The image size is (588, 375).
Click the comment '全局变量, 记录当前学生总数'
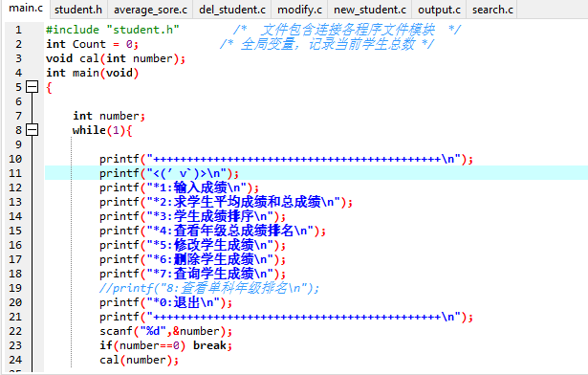coord(327,44)
